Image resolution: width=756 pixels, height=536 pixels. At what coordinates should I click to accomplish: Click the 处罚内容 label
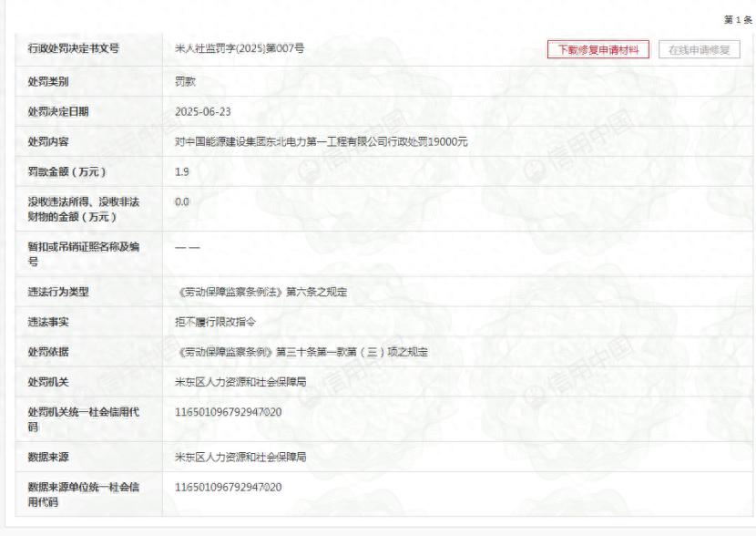(x=47, y=141)
